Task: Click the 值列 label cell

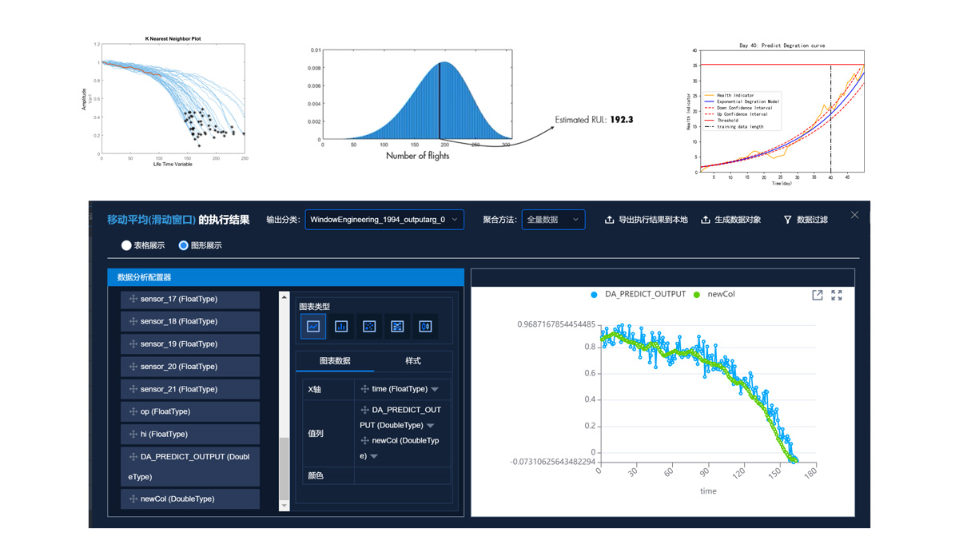Action: [328, 433]
